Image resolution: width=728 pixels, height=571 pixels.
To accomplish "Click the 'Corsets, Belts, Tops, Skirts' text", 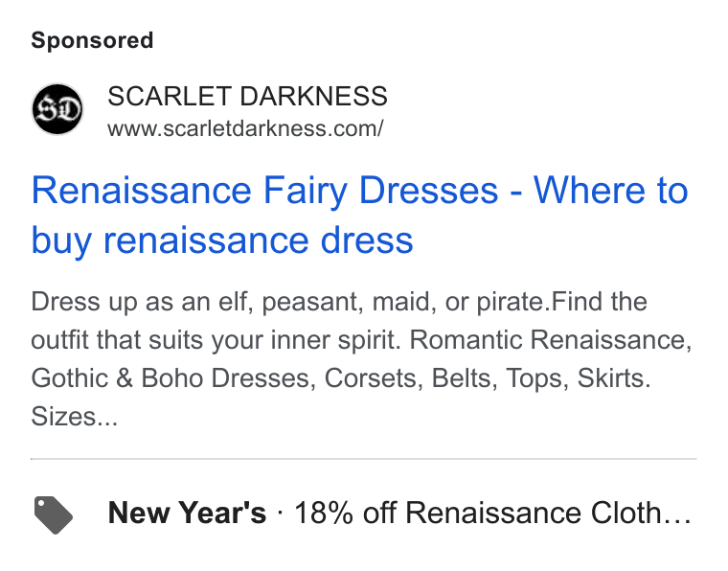I will tap(488, 377).
